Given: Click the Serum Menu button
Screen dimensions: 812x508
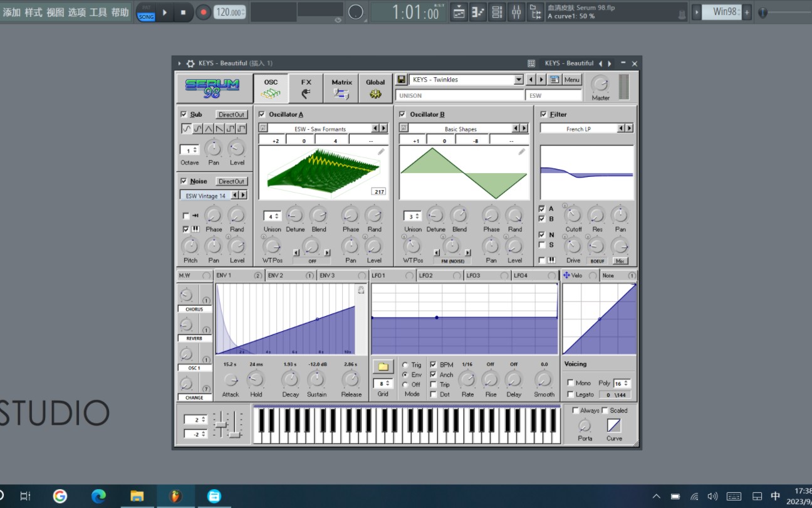Looking at the screenshot, I should tap(572, 80).
